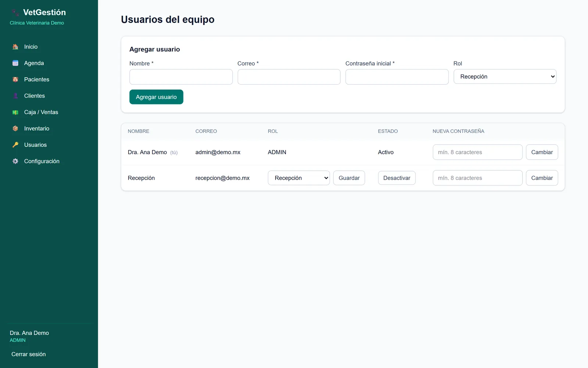Click the Inventario box icon
The width and height of the screenshot is (588, 368).
(x=15, y=128)
